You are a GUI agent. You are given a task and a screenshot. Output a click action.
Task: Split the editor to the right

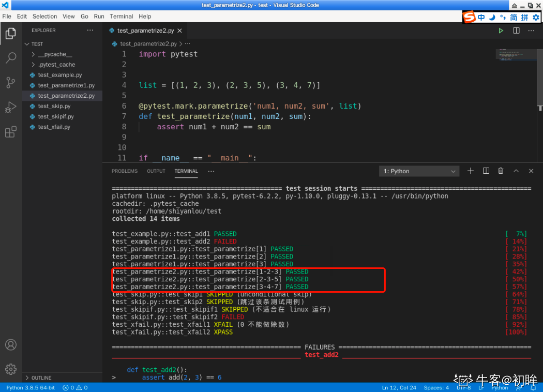coord(516,31)
